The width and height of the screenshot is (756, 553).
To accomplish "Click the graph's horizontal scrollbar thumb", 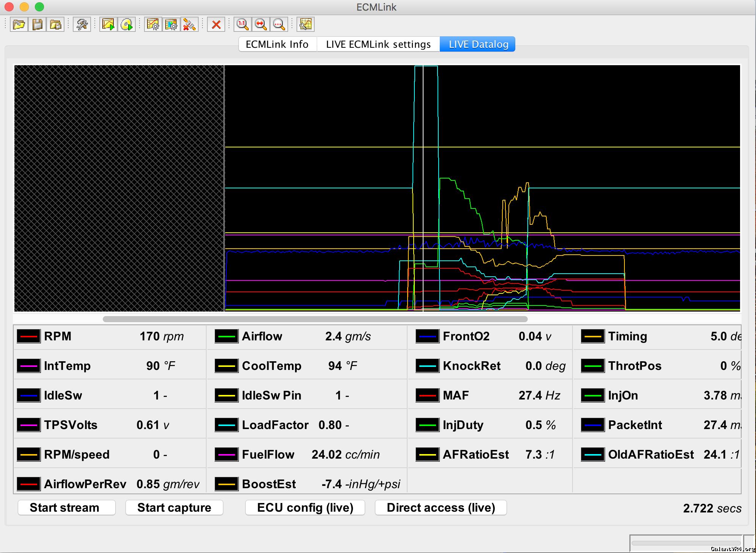I will [x=315, y=319].
